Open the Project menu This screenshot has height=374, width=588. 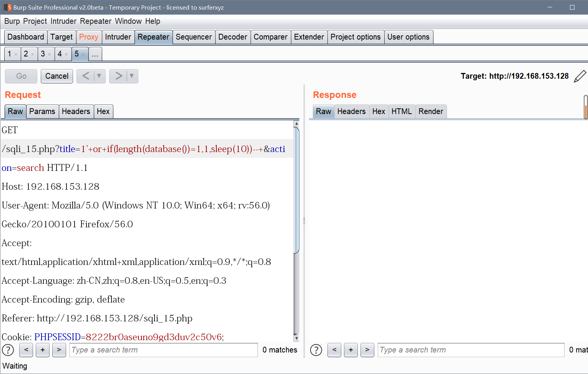pyautogui.click(x=35, y=21)
